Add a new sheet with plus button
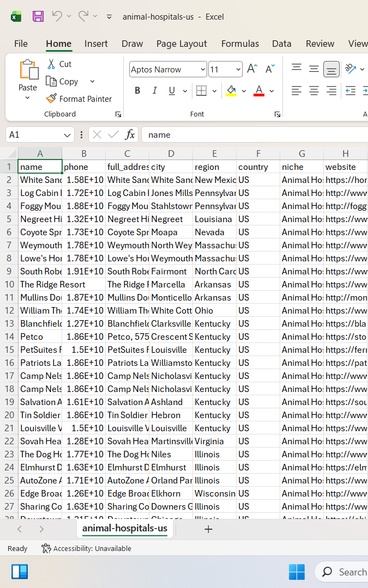 click(x=208, y=529)
